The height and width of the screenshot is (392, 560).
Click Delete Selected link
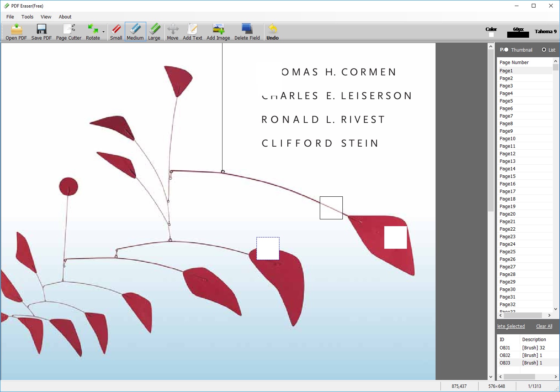pos(511,326)
